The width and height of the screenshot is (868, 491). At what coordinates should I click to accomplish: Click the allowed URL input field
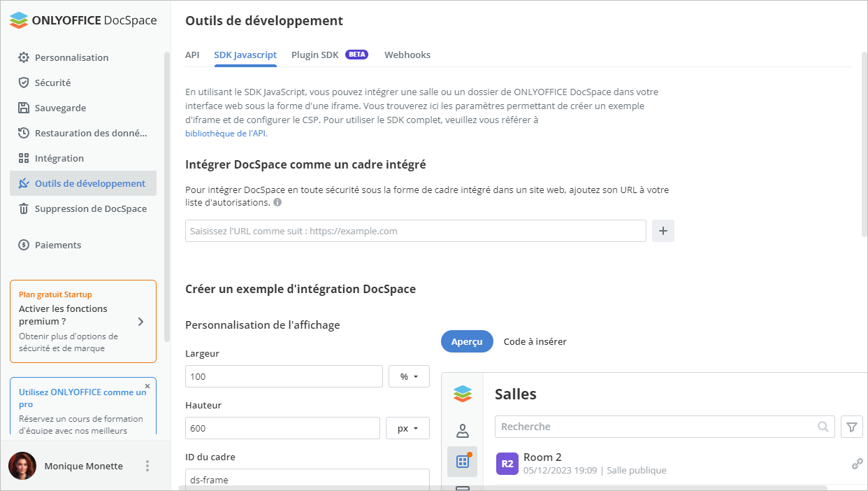(416, 231)
